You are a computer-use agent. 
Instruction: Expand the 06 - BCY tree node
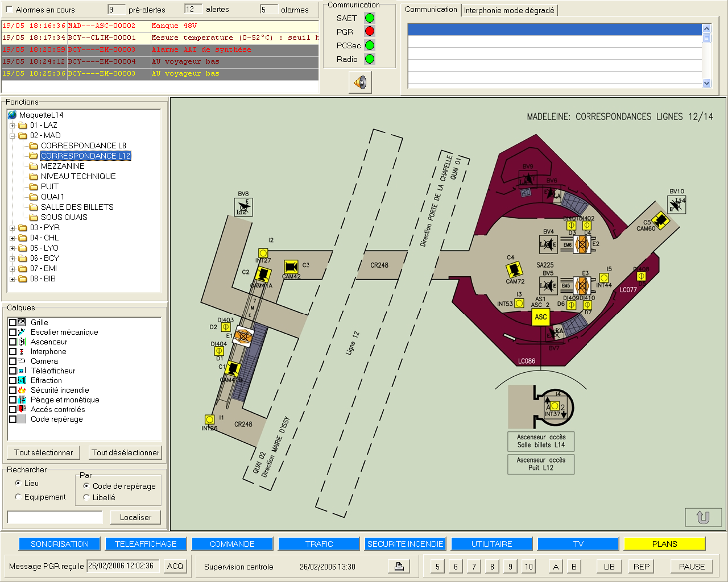click(12, 259)
